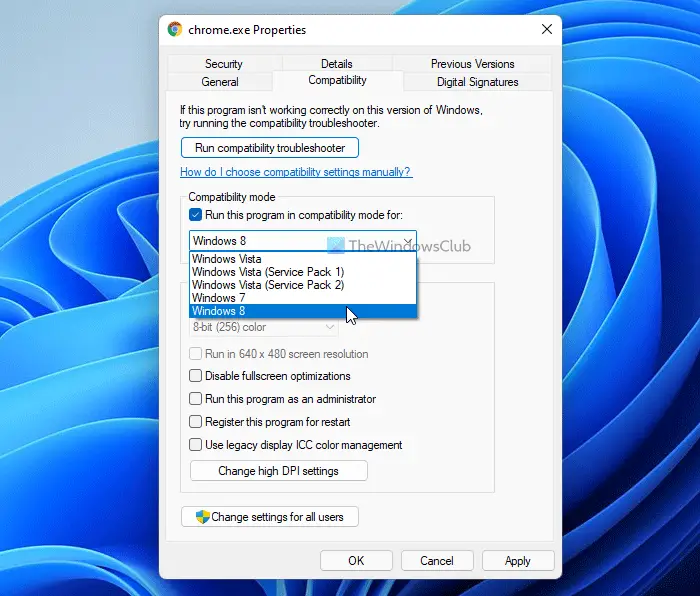700x596 pixels.
Task: Enable Use legacy display ICC color management
Action: [196, 445]
